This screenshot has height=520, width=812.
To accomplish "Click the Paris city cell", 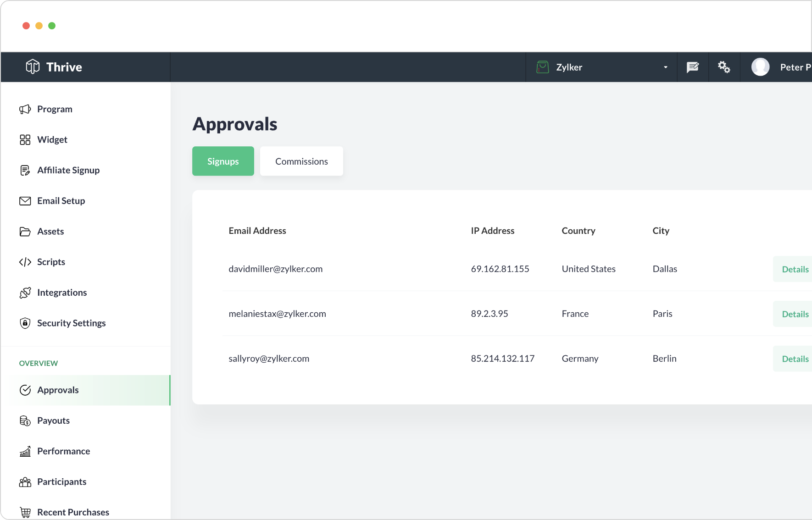I will pos(662,314).
